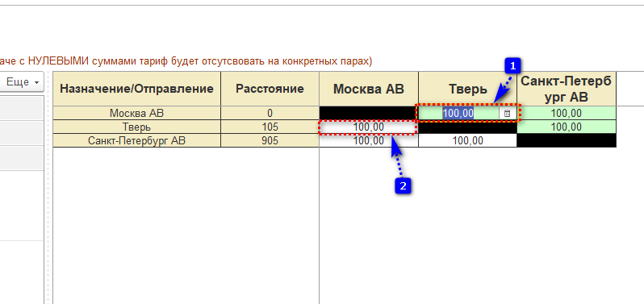Select Москва АВ row label
The image size is (644, 304).
136,113
